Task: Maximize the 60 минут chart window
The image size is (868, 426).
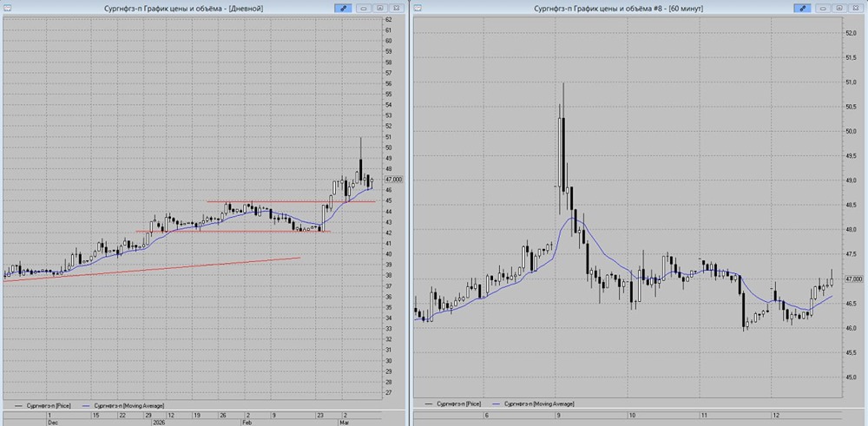Action: 839,9
